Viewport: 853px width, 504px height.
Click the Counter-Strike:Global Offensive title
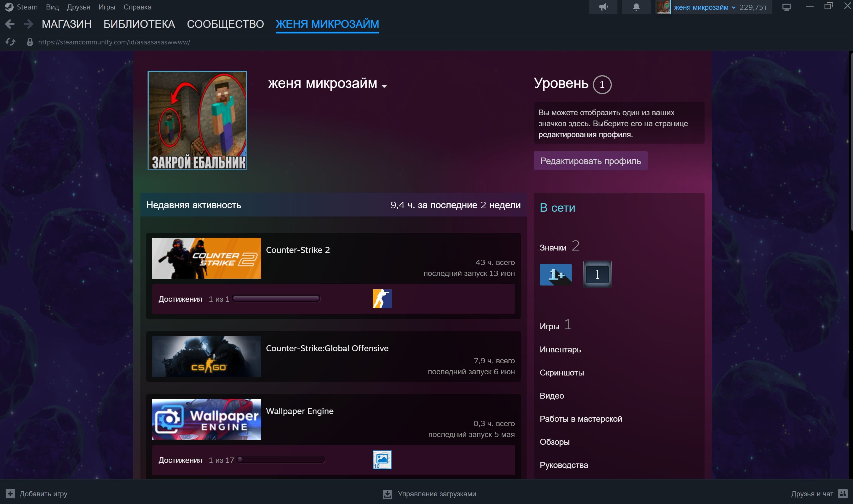point(327,349)
